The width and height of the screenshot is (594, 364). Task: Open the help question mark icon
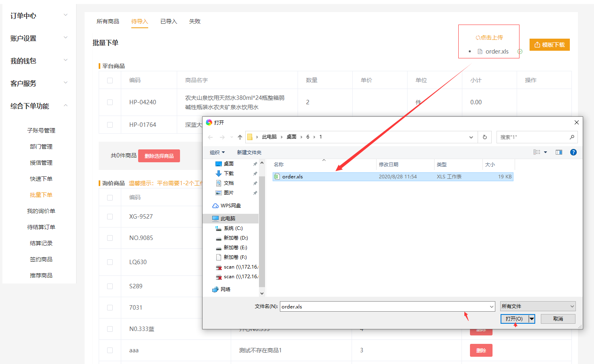click(x=573, y=152)
